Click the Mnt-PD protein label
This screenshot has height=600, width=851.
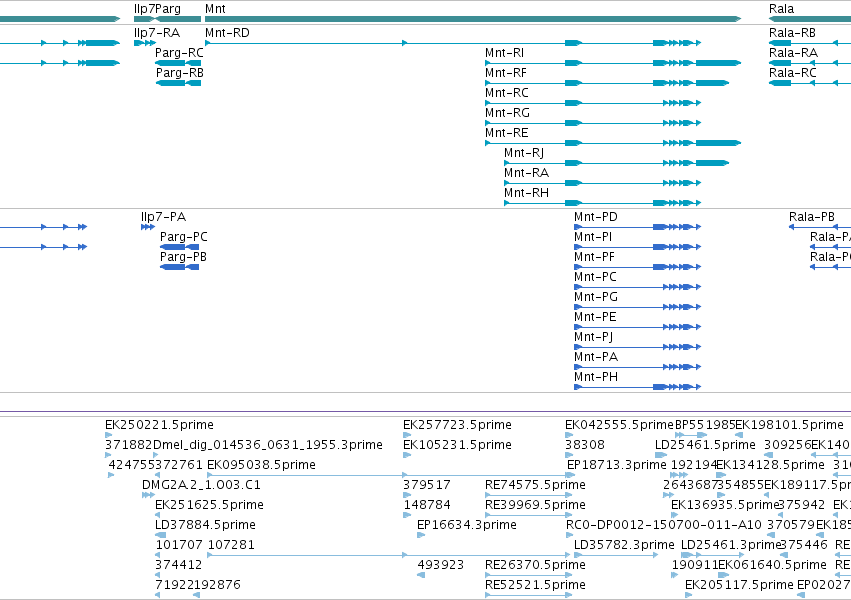pyautogui.click(x=595, y=217)
